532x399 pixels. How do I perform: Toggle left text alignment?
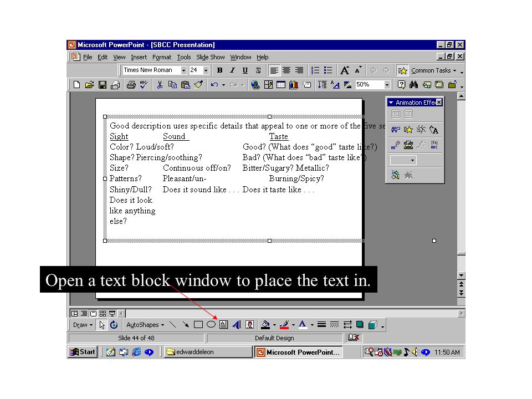pyautogui.click(x=274, y=70)
